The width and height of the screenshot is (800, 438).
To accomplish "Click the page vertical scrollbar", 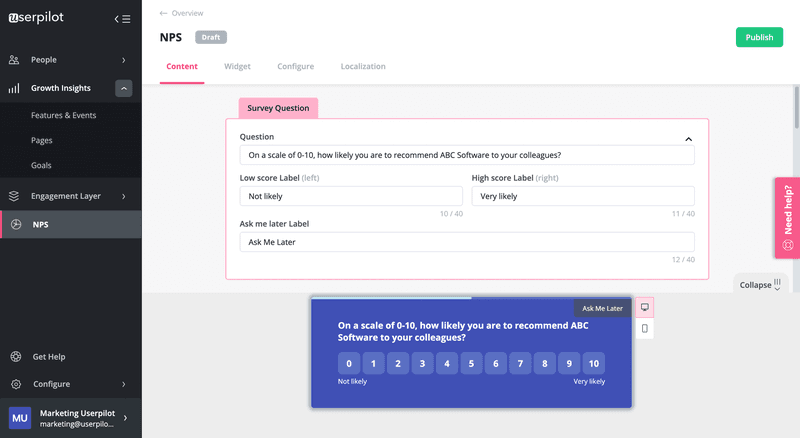I will click(796, 108).
